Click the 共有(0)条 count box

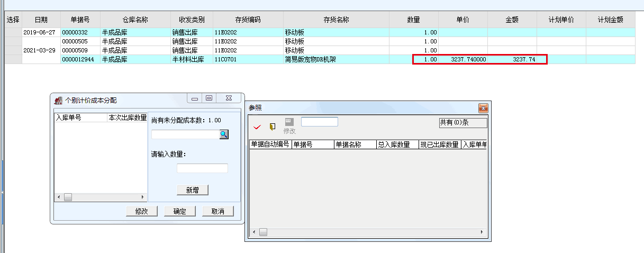pyautogui.click(x=462, y=122)
